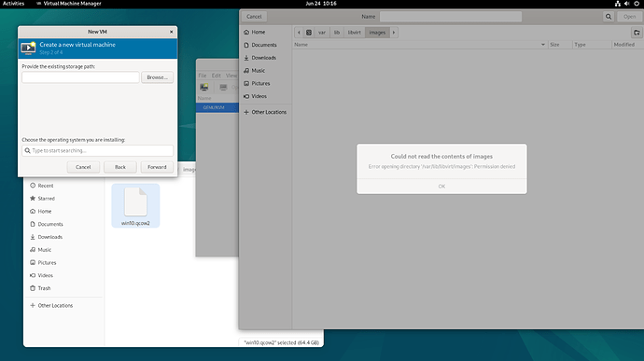Image resolution: width=644 pixels, height=361 pixels.
Task: Click the search icon in the file chooser header
Action: pyautogui.click(x=609, y=17)
